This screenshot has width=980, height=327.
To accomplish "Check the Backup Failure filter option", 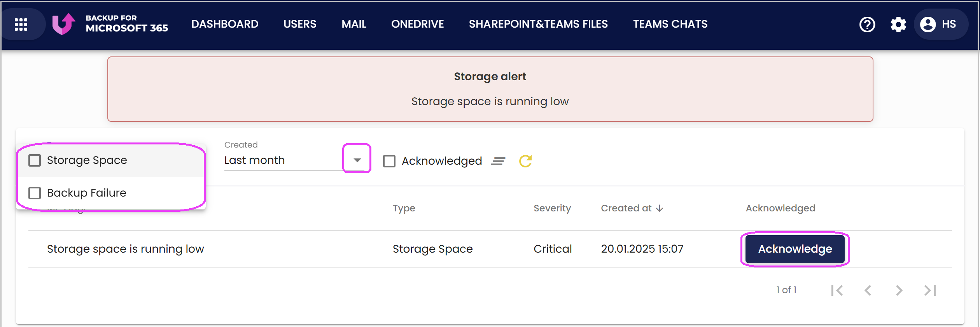I will [35, 193].
